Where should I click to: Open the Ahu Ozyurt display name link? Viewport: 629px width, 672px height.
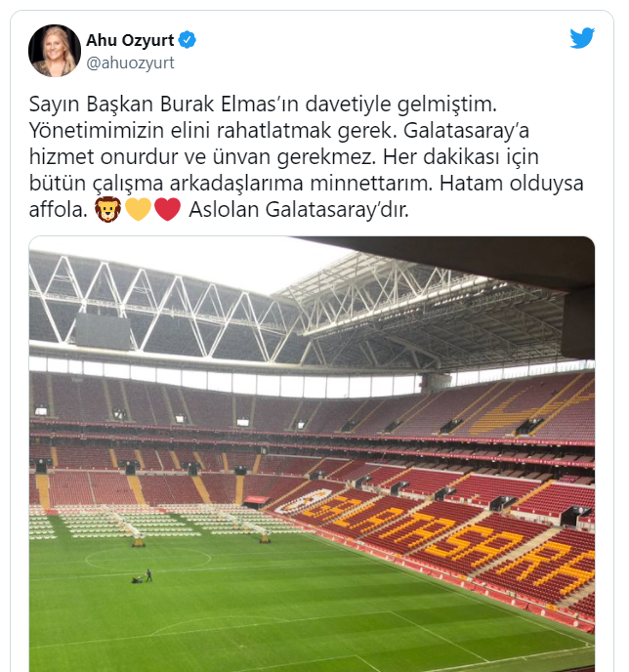point(130,40)
